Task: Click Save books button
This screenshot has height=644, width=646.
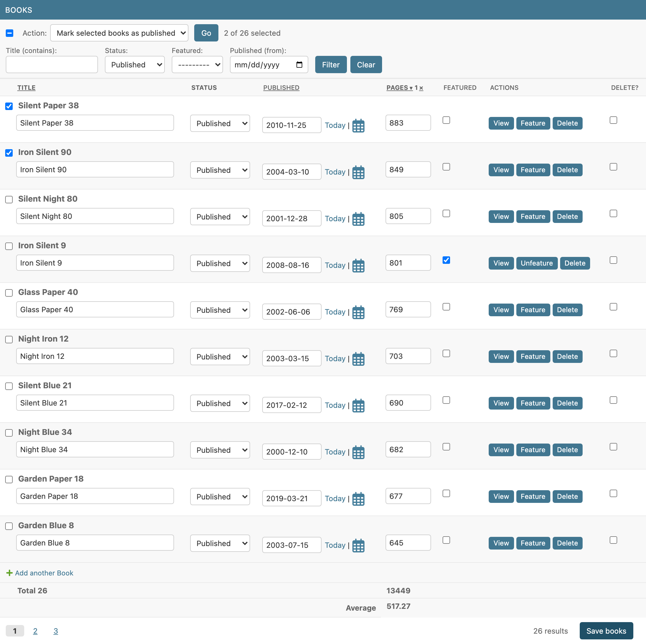Action: coord(606,631)
